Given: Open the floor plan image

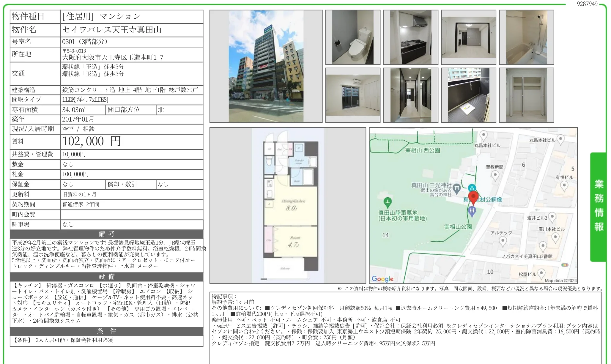Looking at the screenshot, I should tap(288, 205).
